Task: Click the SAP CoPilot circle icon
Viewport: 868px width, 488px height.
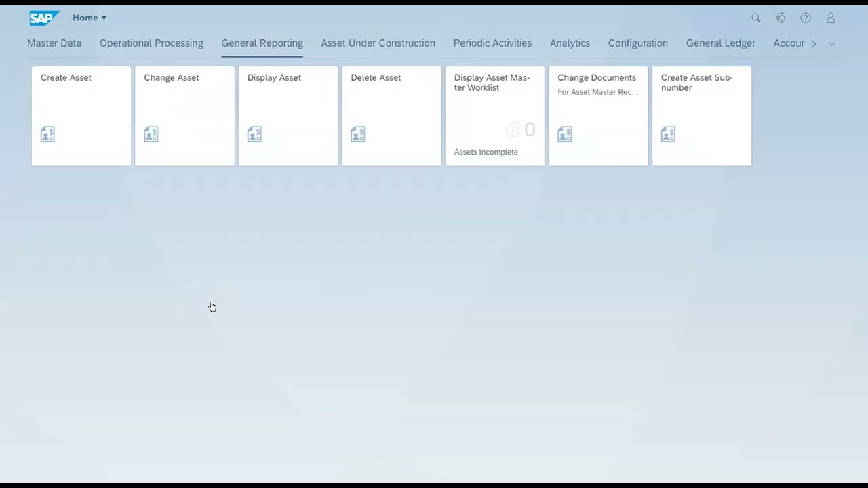Action: 781,18
